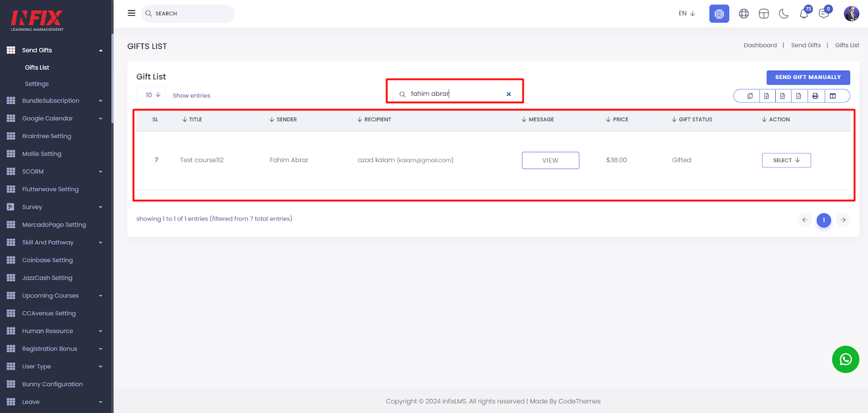Image resolution: width=868 pixels, height=413 pixels.
Task: Click the Infix LMS logo
Action: click(37, 21)
